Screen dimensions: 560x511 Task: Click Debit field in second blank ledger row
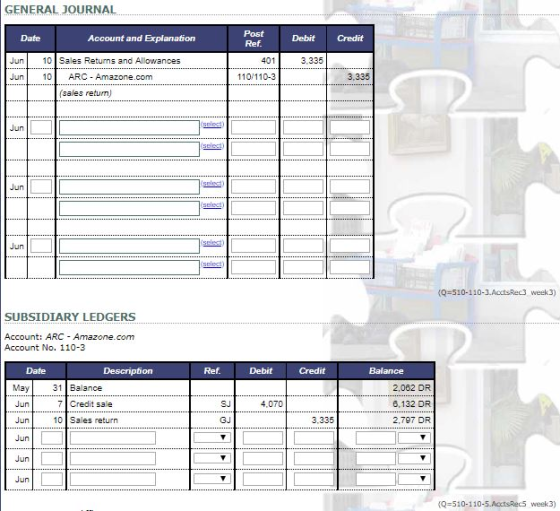coord(263,459)
